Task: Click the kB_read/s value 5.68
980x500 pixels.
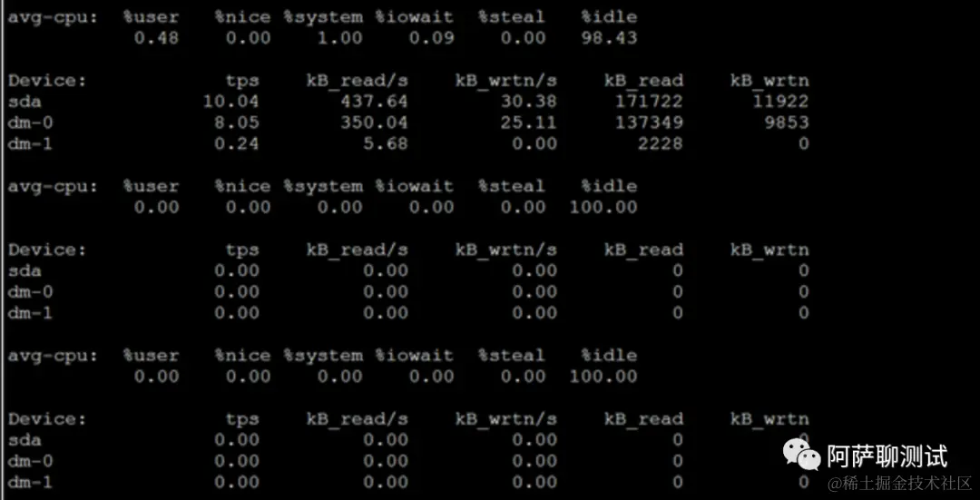Action: 386,143
